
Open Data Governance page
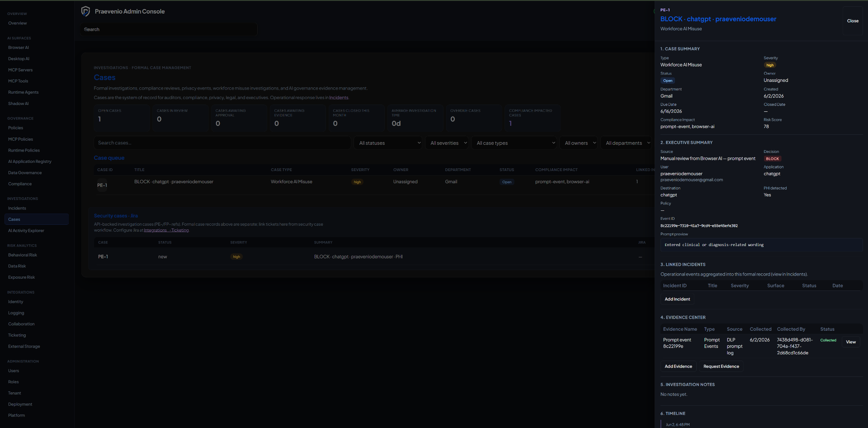coord(25,173)
